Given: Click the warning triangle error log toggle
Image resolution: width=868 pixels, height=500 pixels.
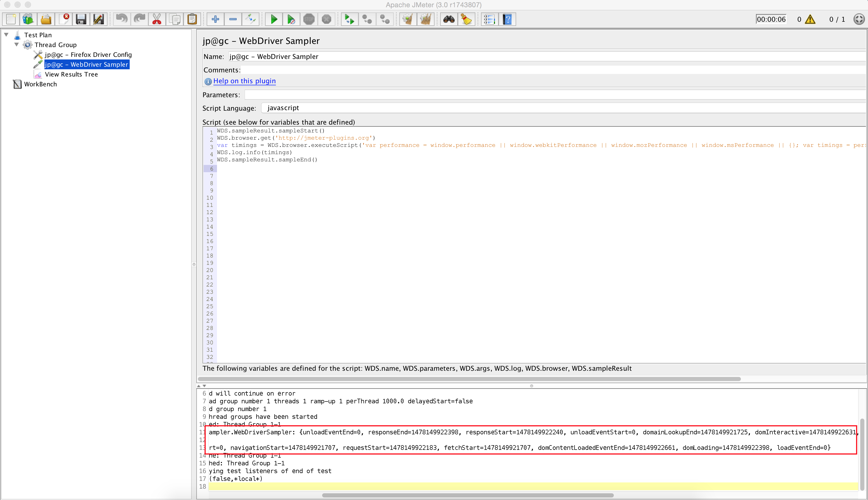Looking at the screenshot, I should coord(810,19).
